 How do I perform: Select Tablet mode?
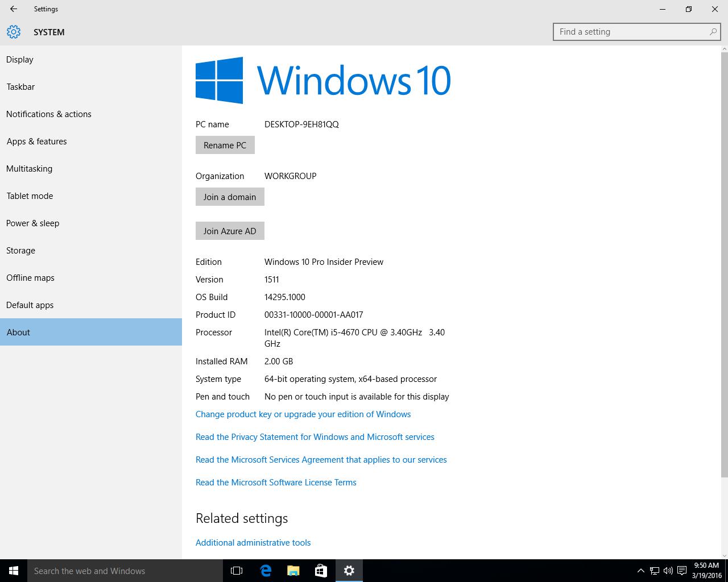91,196
